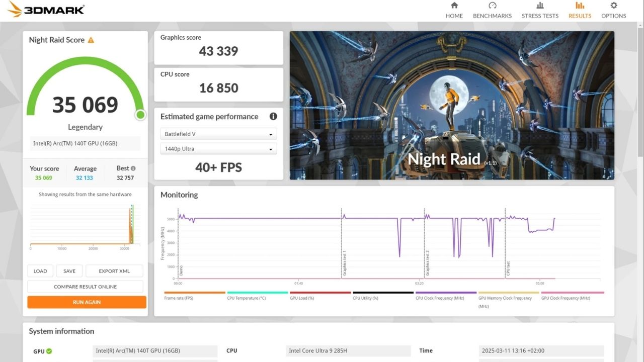Screen dimensions: 644x362
Task: Click the info icon beside Best score
Action: tap(133, 168)
